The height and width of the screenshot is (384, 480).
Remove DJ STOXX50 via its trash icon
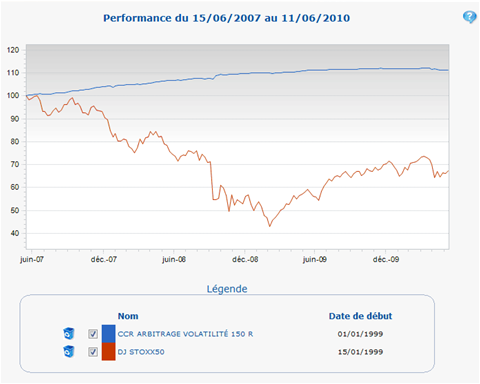[x=69, y=351]
